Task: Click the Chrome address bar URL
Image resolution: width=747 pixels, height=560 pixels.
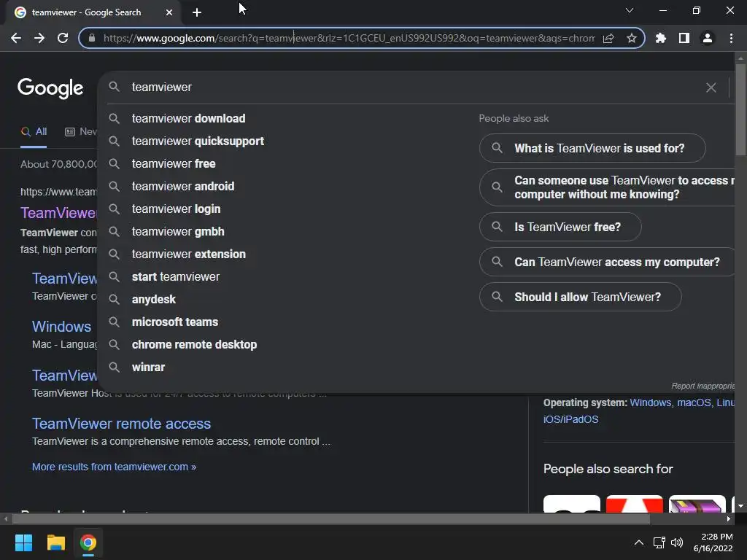Action: pos(349,38)
